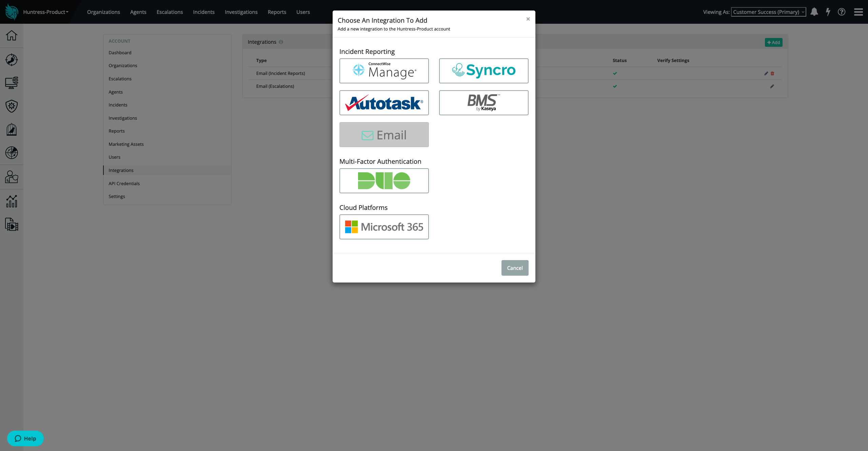This screenshot has height=451, width=868.
Task: Click the Type column header
Action: [x=261, y=60]
